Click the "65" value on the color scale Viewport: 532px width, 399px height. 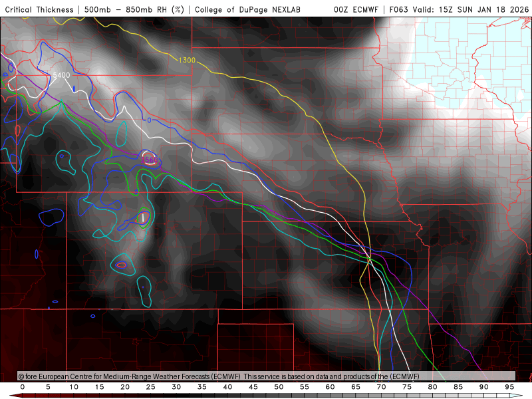(x=356, y=387)
